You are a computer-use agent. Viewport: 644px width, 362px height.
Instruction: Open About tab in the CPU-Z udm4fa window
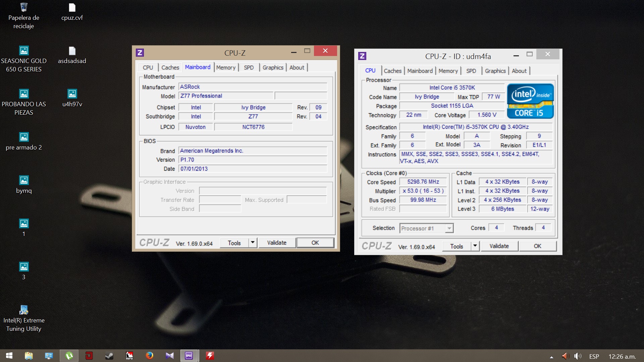519,71
